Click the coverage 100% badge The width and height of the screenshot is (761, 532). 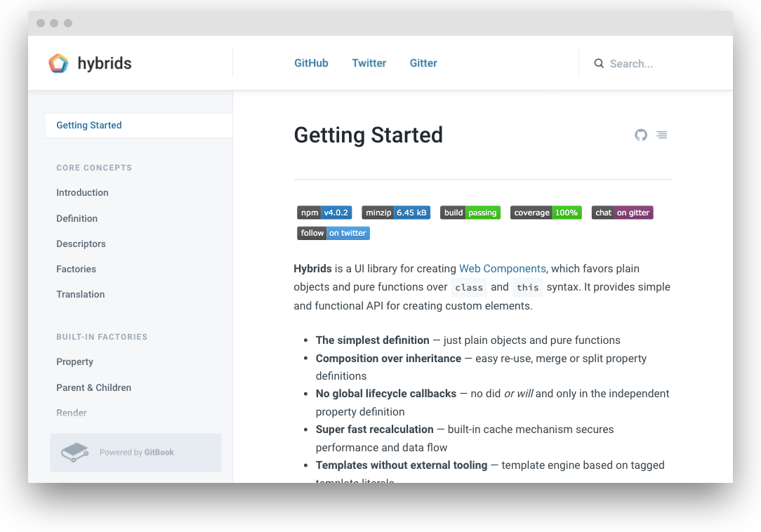click(546, 213)
